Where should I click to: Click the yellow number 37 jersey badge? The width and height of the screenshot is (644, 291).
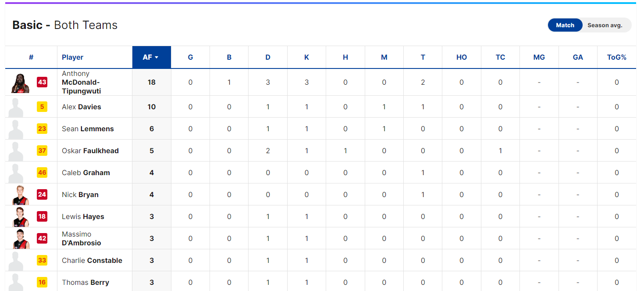tap(42, 151)
